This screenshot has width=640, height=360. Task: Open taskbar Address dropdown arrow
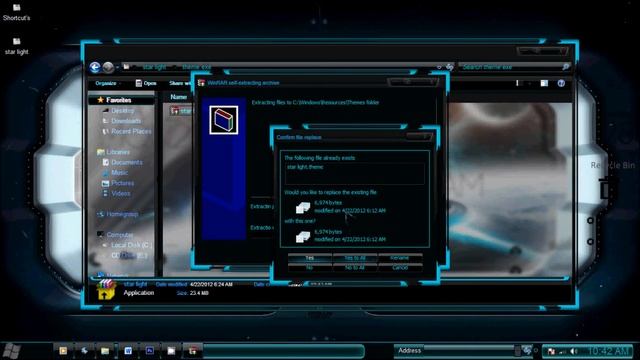[517, 351]
